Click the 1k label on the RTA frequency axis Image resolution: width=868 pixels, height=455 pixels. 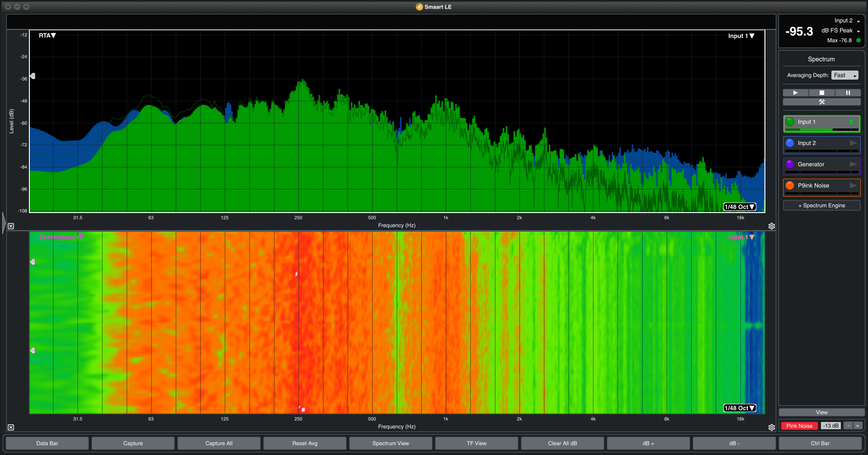coord(446,218)
